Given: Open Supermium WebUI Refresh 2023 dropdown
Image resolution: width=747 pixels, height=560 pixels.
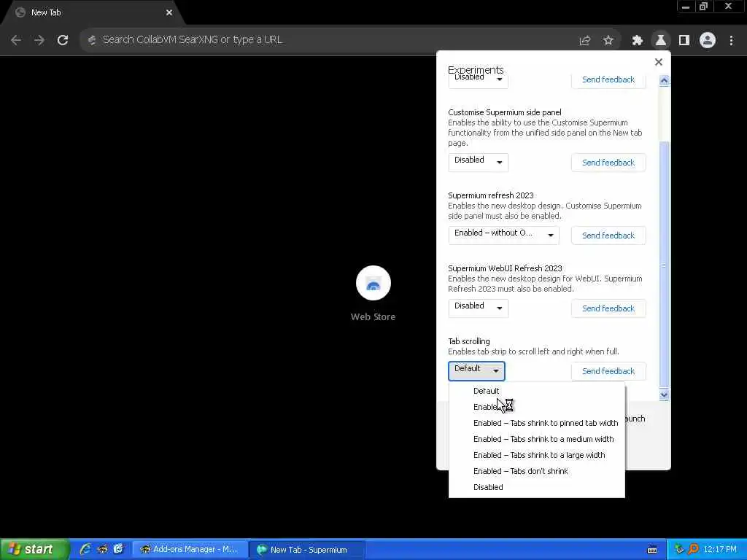Looking at the screenshot, I should tap(478, 308).
